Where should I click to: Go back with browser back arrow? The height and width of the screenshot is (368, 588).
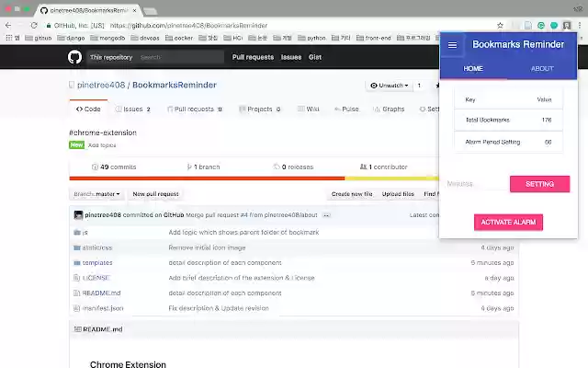[8, 25]
